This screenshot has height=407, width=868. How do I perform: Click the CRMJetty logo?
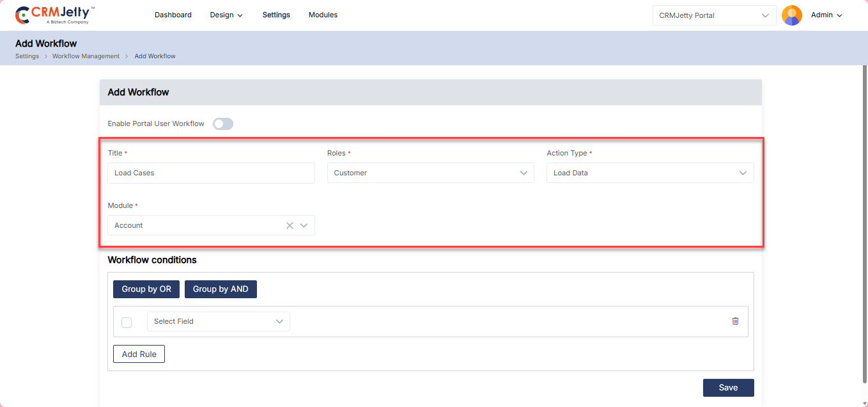[55, 15]
